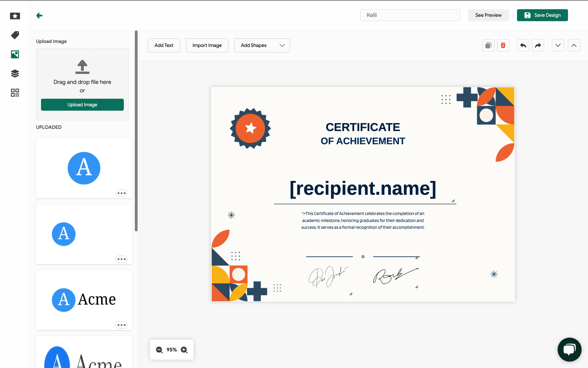This screenshot has width=588, height=368.
Task: Open the tag attributes sidebar icon
Action: point(15,35)
